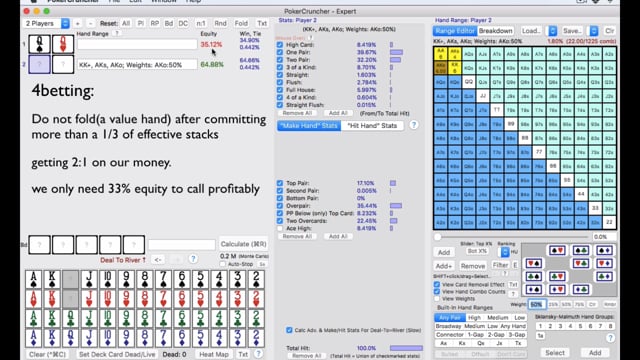Pick the King of hearts deck card

pos(52,299)
